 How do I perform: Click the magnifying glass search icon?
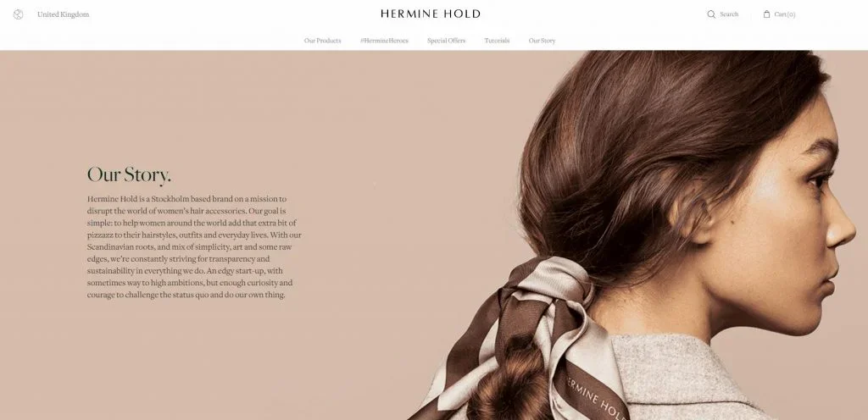click(711, 14)
